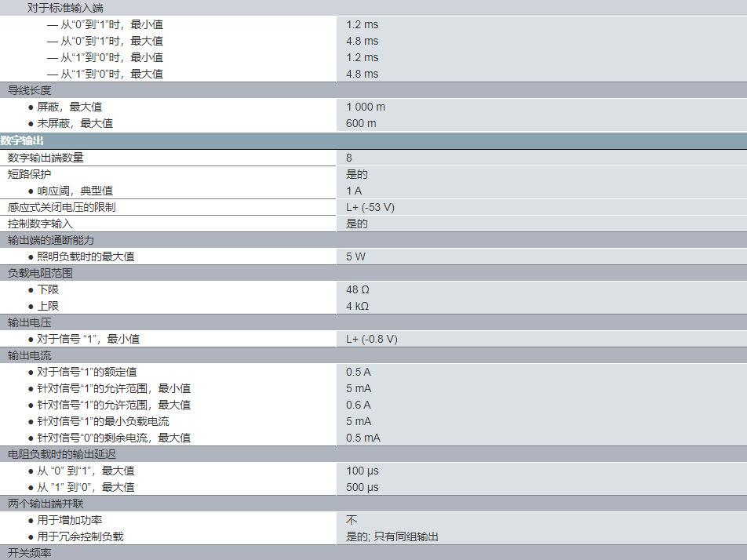Screen dimensions: 747x560
Task: Select the 48 Ω lower limit value
Action: pos(358,289)
